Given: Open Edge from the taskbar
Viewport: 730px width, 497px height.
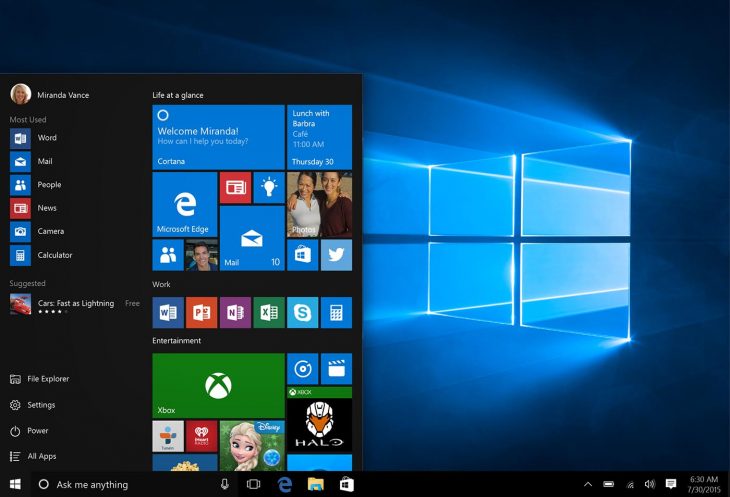Looking at the screenshot, I should (284, 484).
